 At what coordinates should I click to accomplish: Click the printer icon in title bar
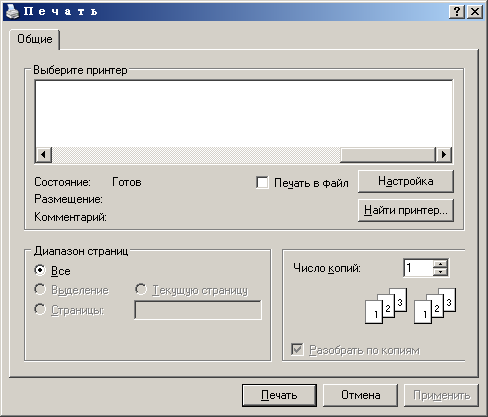pos(12,12)
